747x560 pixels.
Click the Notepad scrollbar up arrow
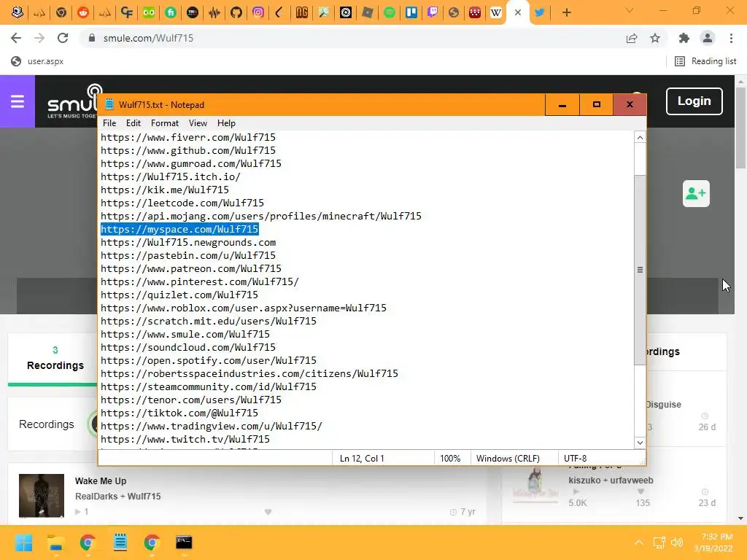coord(640,138)
